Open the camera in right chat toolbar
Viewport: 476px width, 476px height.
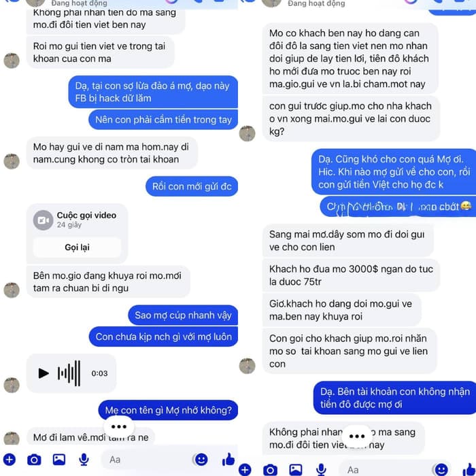click(270, 470)
